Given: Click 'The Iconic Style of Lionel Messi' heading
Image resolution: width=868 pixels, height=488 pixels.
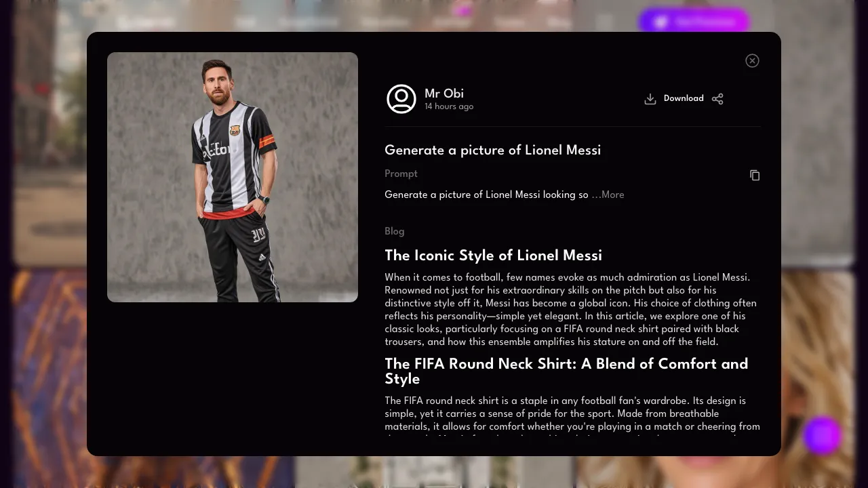Looking at the screenshot, I should (x=494, y=256).
